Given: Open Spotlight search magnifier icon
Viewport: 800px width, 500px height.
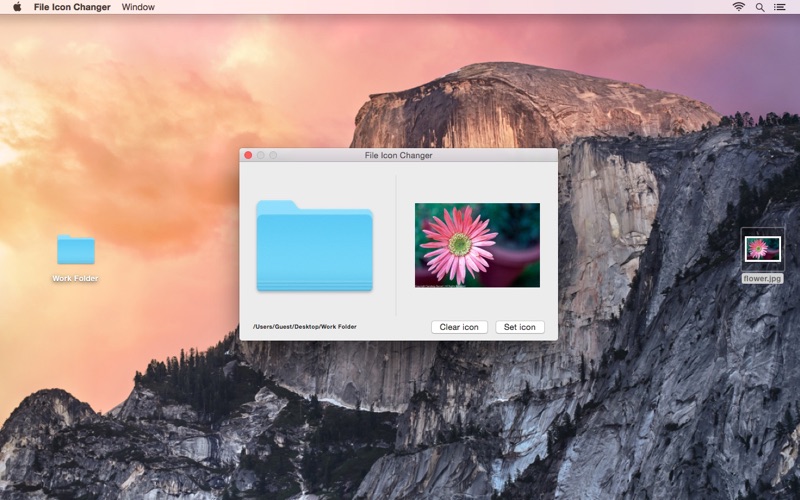Looking at the screenshot, I should coord(760,7).
